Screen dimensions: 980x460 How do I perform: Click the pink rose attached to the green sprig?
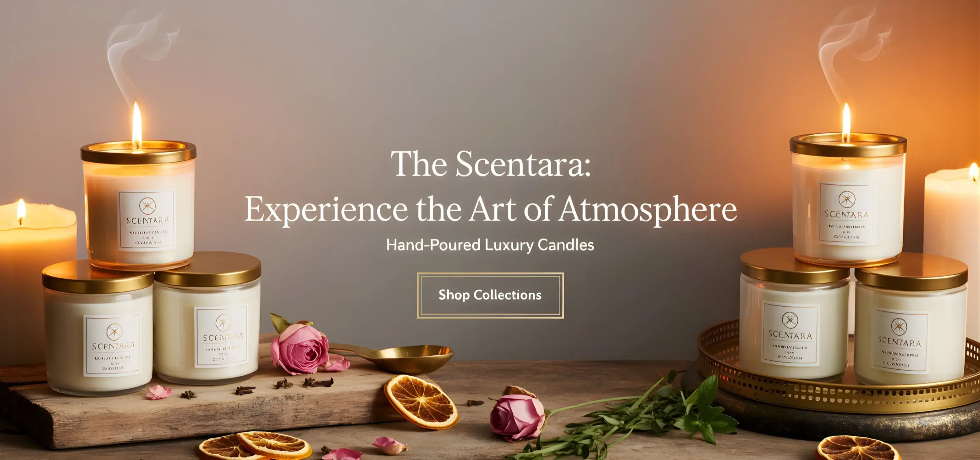[517, 413]
